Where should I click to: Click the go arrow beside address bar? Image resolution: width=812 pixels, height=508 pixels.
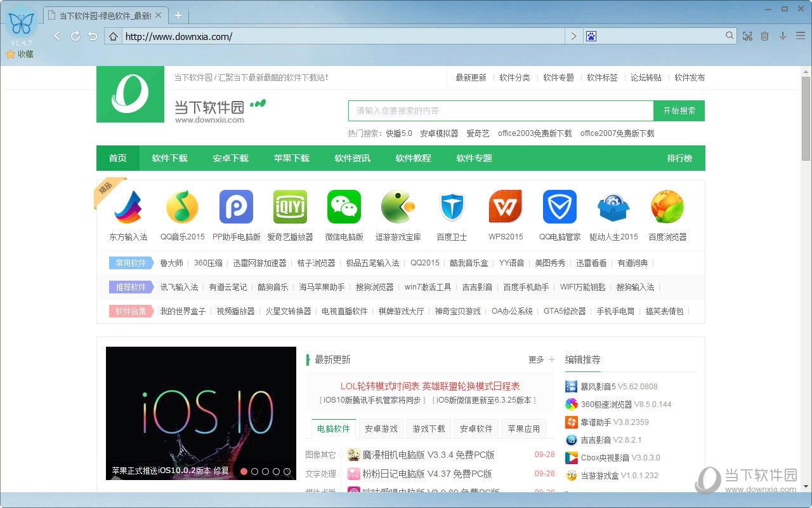(574, 36)
